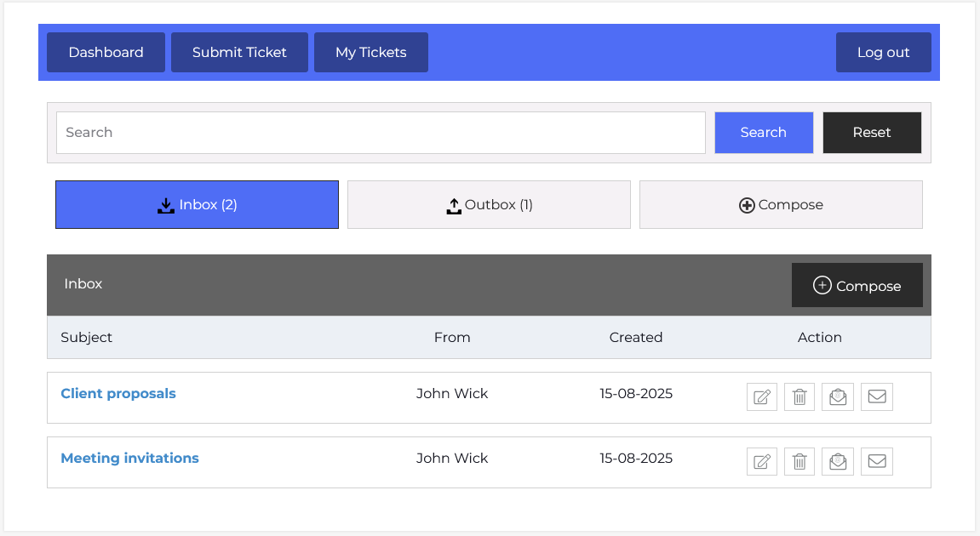980x536 pixels.
Task: Click the closed envelope icon for Client proposals
Action: click(x=877, y=396)
